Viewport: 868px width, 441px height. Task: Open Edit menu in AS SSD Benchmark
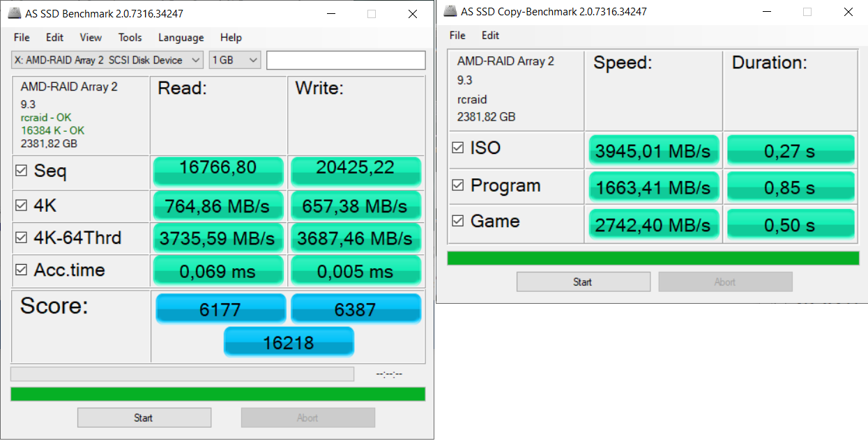point(54,38)
